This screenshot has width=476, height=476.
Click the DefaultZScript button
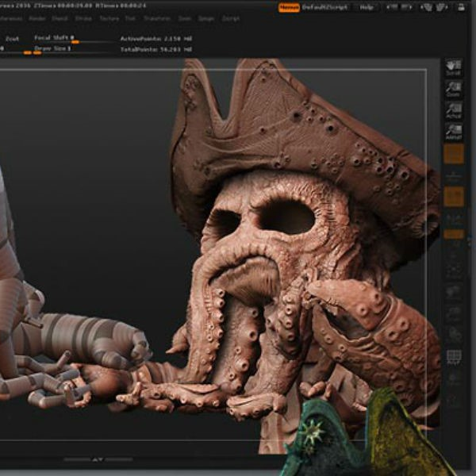coord(326,7)
